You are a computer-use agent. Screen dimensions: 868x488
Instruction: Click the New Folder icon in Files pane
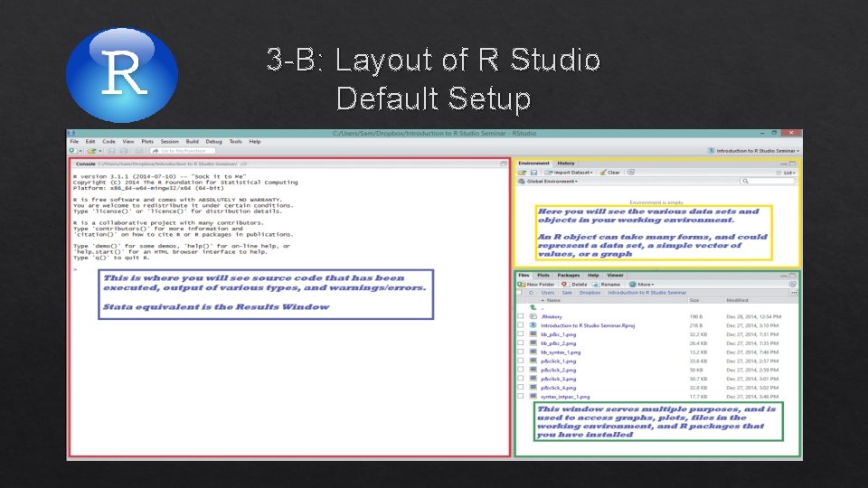522,285
